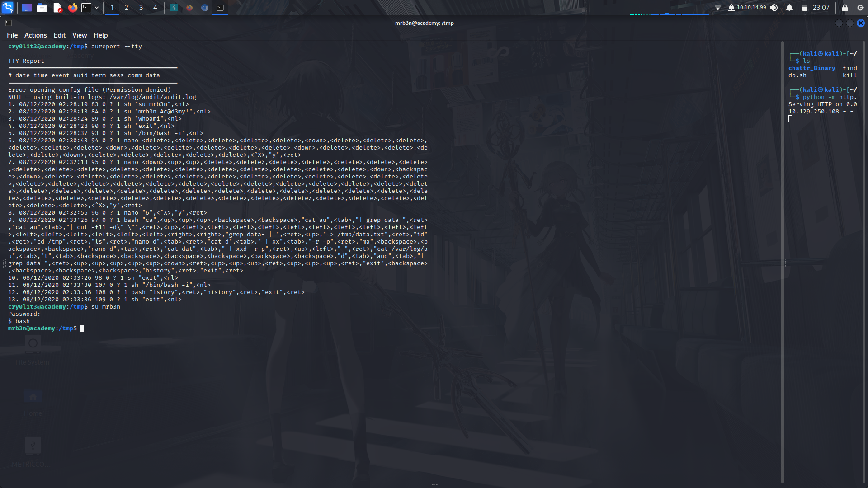Screen dimensions: 868x488
Task: Open the Help menu of the terminal window
Action: [x=100, y=35]
